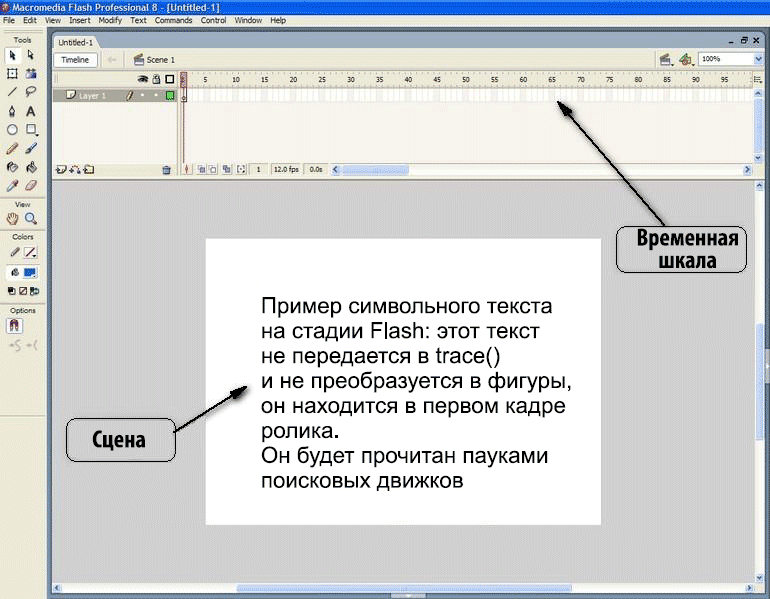This screenshot has height=599, width=770.
Task: Open the Commands menu
Action: [173, 20]
